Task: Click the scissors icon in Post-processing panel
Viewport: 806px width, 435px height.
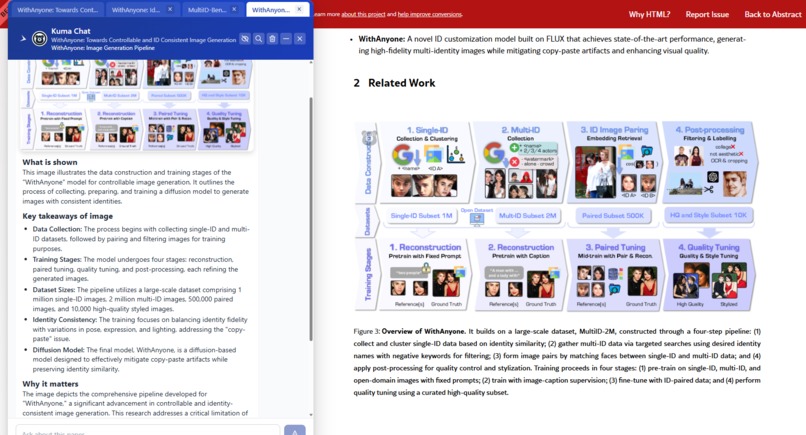Action: tap(709, 189)
